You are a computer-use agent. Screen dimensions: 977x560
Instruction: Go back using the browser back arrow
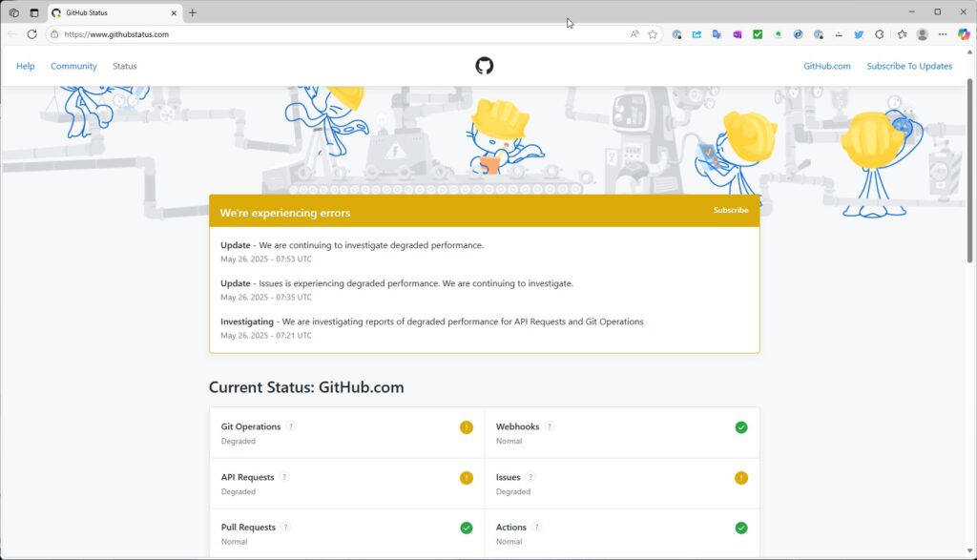11,34
